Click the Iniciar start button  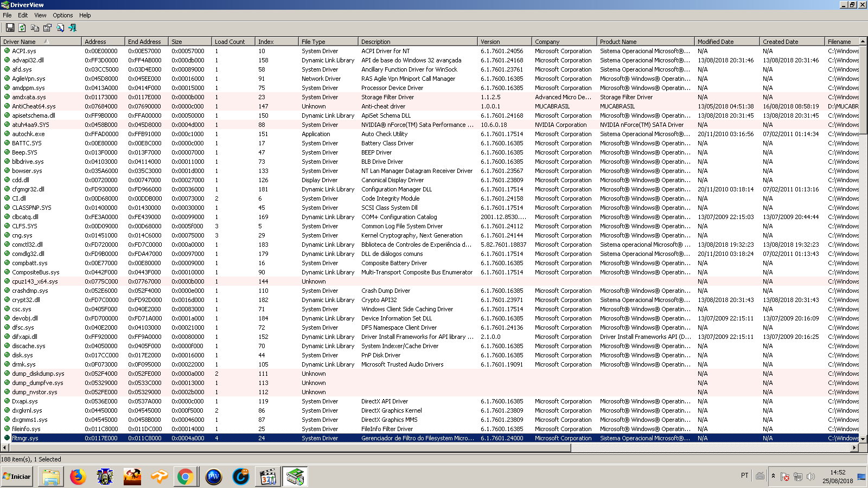coord(17,477)
